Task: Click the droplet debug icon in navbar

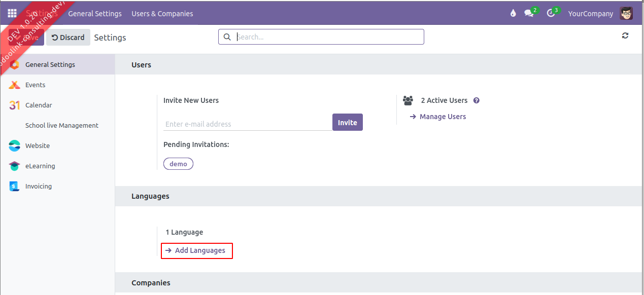Action: pyautogui.click(x=513, y=14)
